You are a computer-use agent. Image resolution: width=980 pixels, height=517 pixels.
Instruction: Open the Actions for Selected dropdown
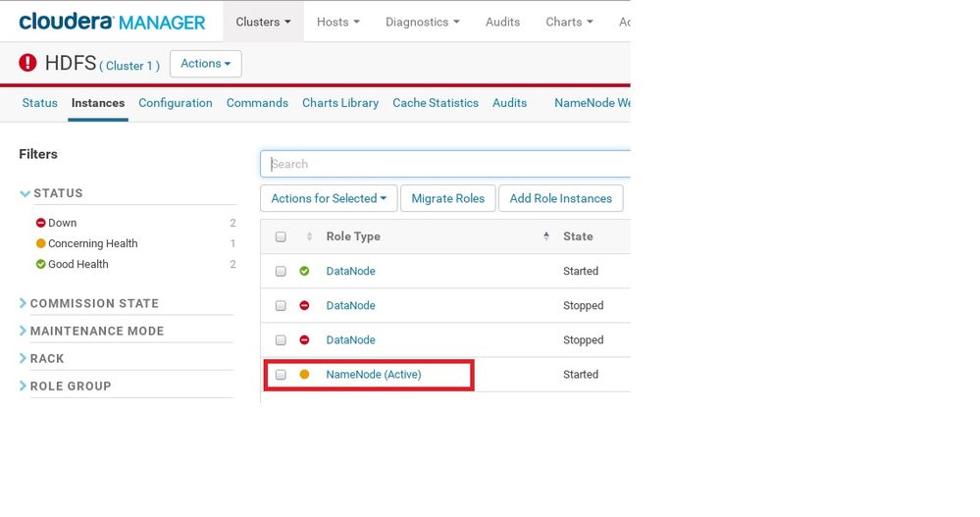point(329,198)
